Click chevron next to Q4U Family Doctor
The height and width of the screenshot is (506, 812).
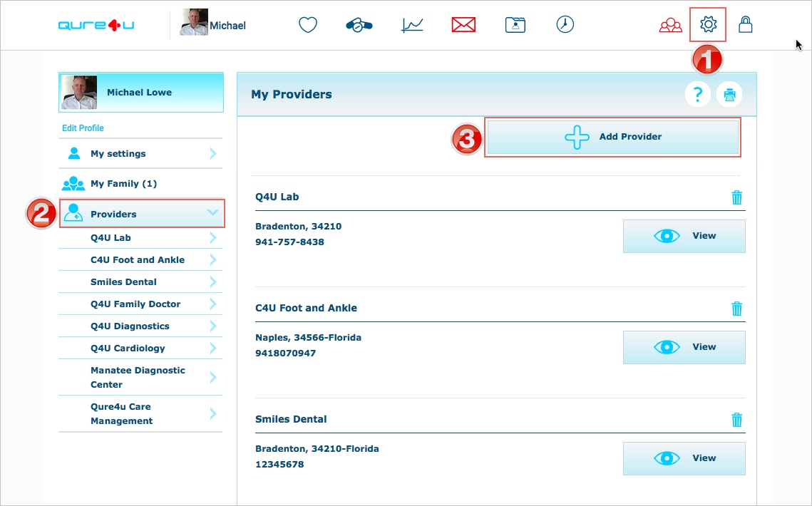213,304
